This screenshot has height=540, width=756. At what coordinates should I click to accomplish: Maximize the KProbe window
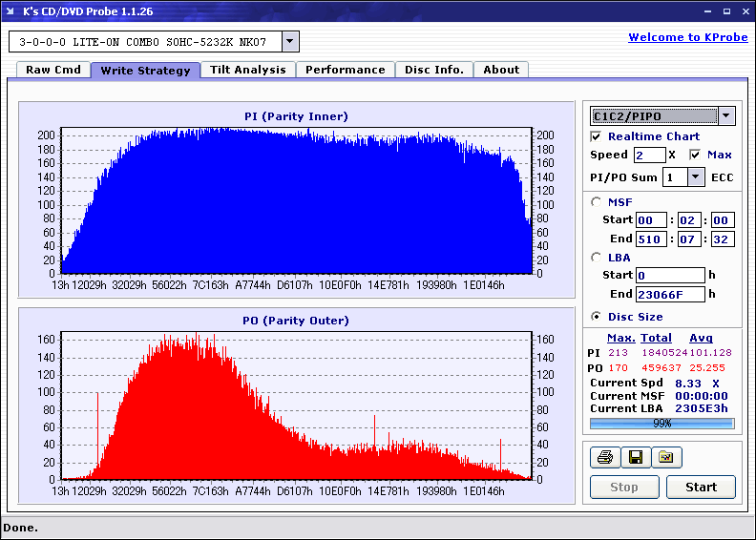[x=726, y=11]
